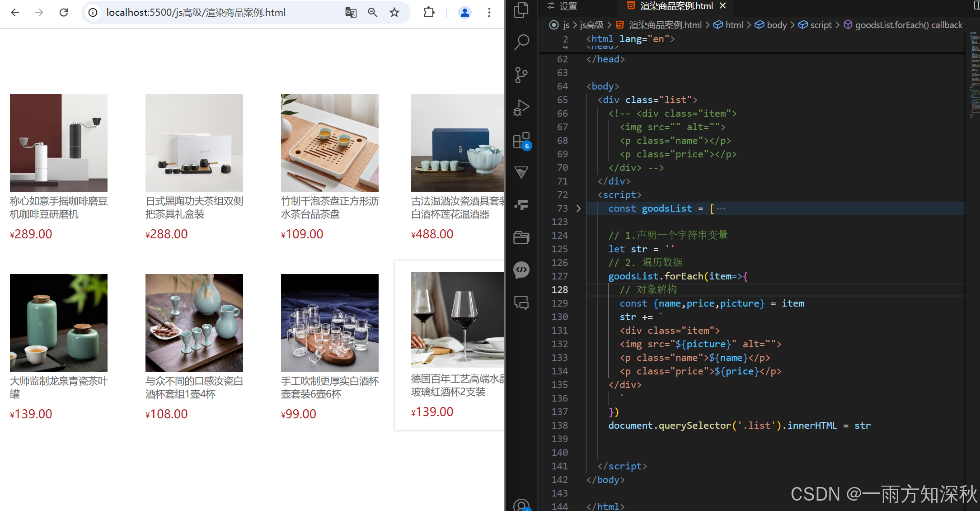
Task: Open the Explorer icon in activity bar
Action: pos(521,10)
